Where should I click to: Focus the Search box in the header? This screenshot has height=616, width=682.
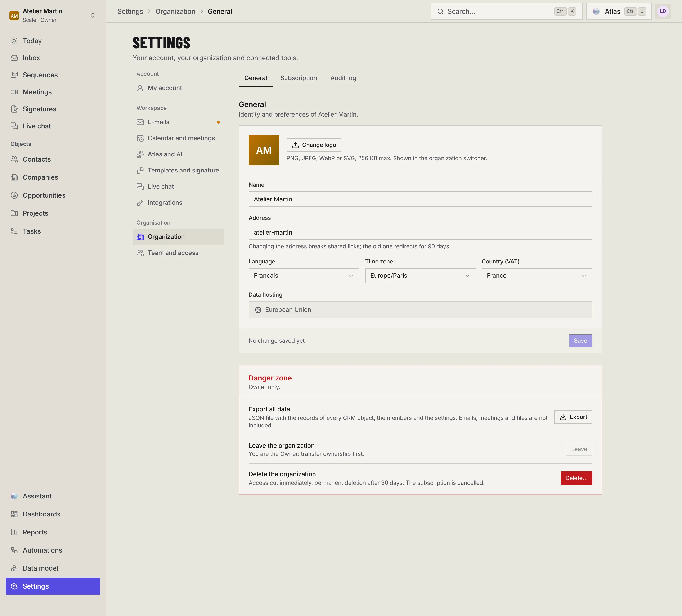[507, 12]
